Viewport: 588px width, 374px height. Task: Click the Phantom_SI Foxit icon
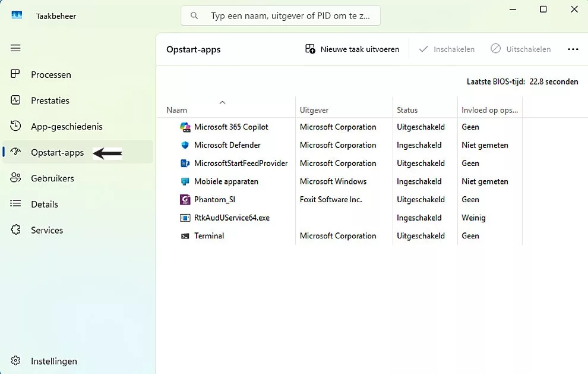(185, 200)
